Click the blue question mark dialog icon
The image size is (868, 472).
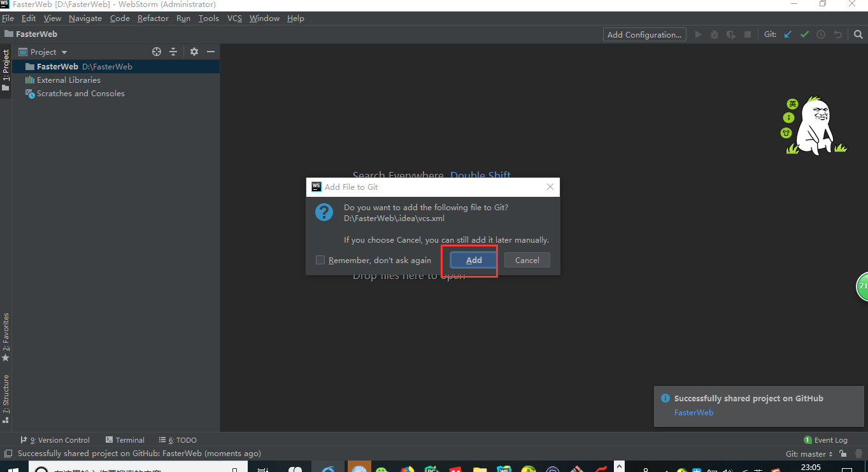coord(324,212)
